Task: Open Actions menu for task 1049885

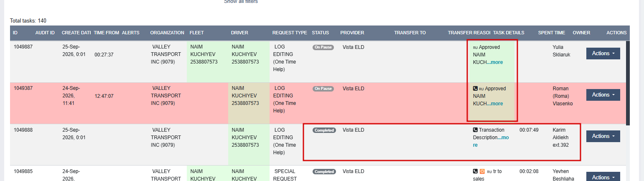Action: 603,177
